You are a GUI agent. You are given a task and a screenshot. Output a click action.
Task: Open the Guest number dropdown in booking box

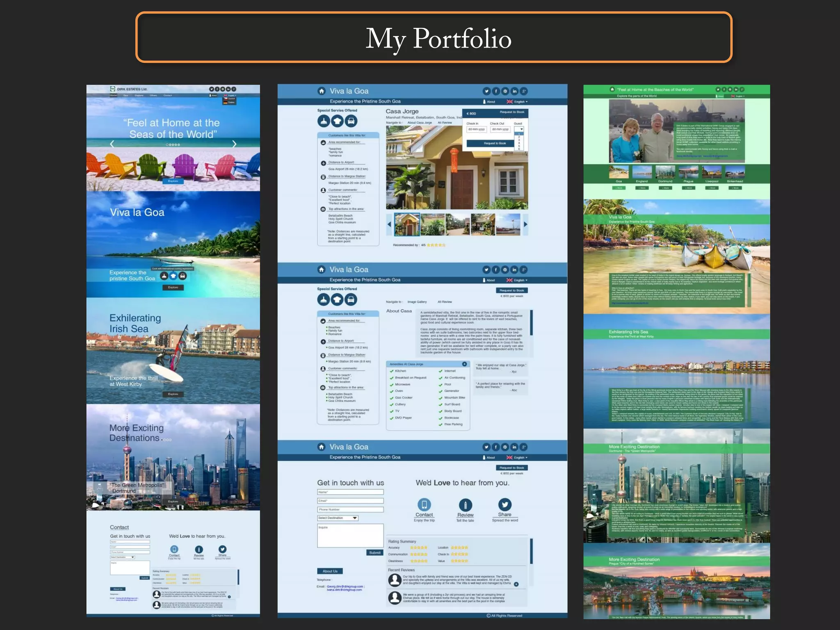click(519, 129)
